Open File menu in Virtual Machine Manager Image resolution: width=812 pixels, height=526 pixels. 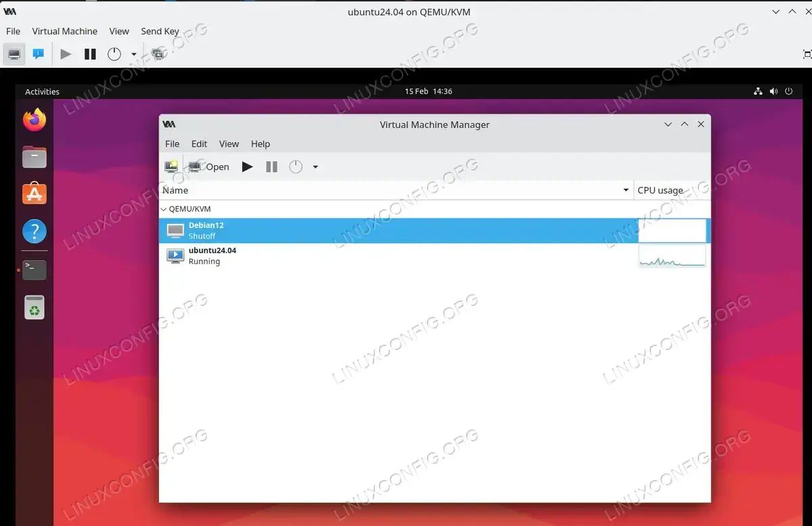click(173, 144)
